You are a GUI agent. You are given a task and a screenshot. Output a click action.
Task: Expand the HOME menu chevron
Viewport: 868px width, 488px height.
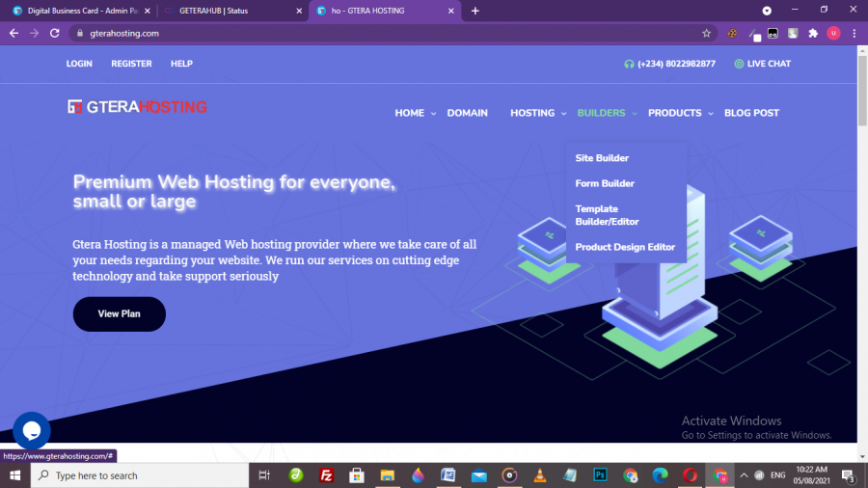[x=433, y=114]
